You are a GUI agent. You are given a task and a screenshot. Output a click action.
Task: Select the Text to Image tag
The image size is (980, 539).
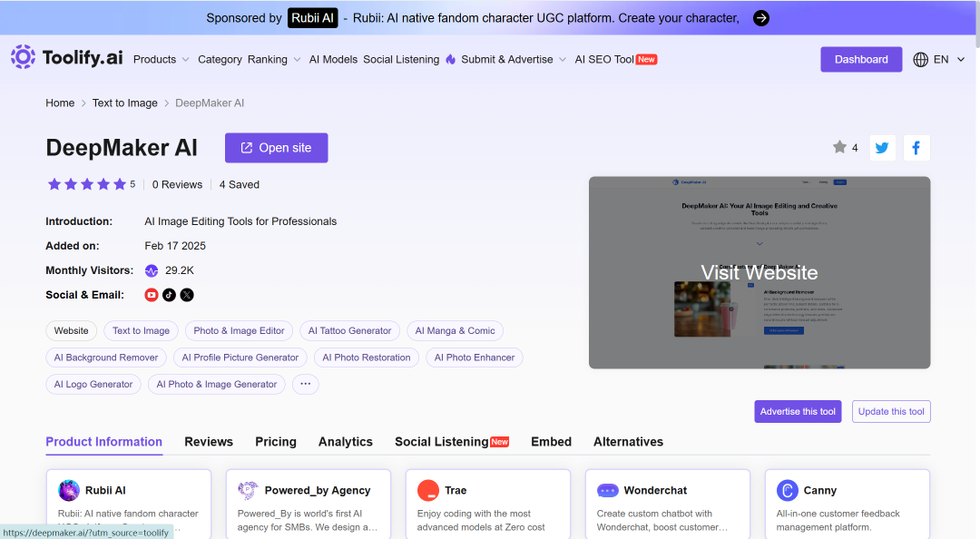tap(142, 331)
